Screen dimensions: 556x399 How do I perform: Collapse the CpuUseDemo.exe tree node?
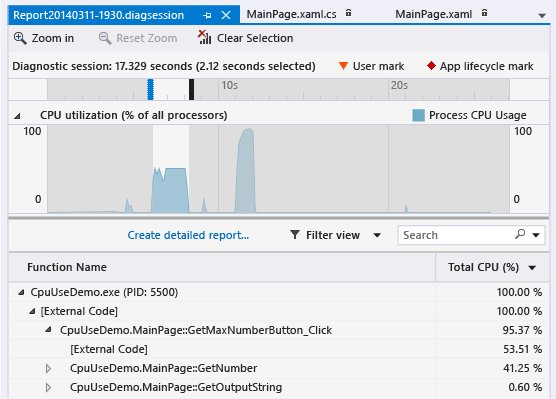point(22,292)
